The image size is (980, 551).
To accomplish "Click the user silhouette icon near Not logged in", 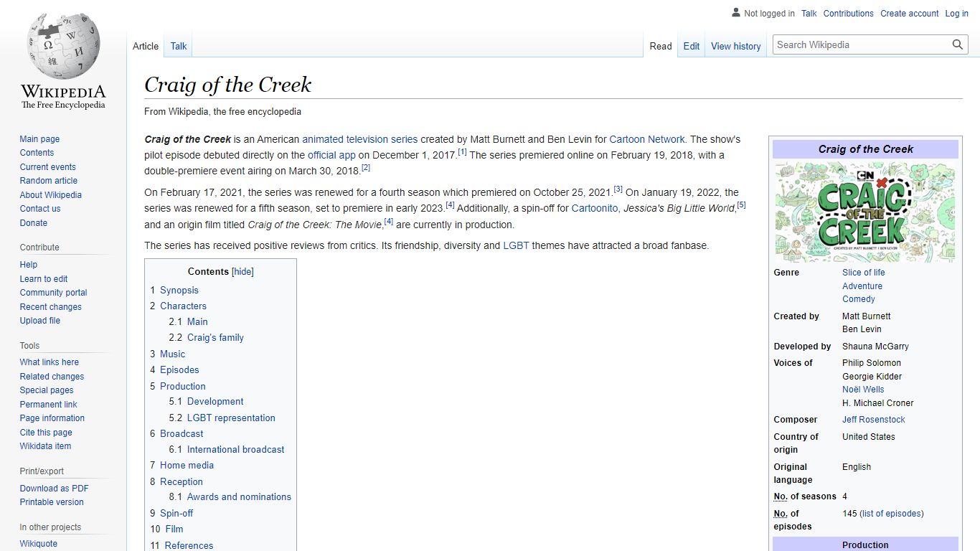I will point(736,13).
